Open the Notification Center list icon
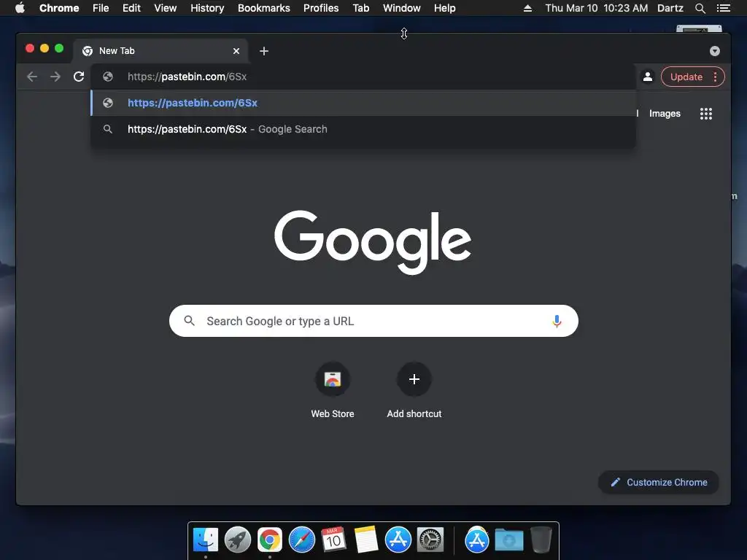747x560 pixels. pyautogui.click(x=723, y=8)
